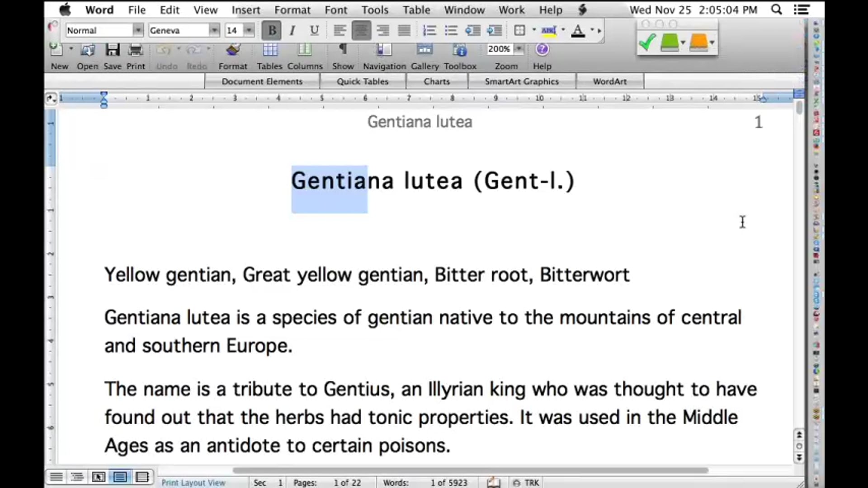
Task: Toggle bold formatting button
Action: click(272, 30)
